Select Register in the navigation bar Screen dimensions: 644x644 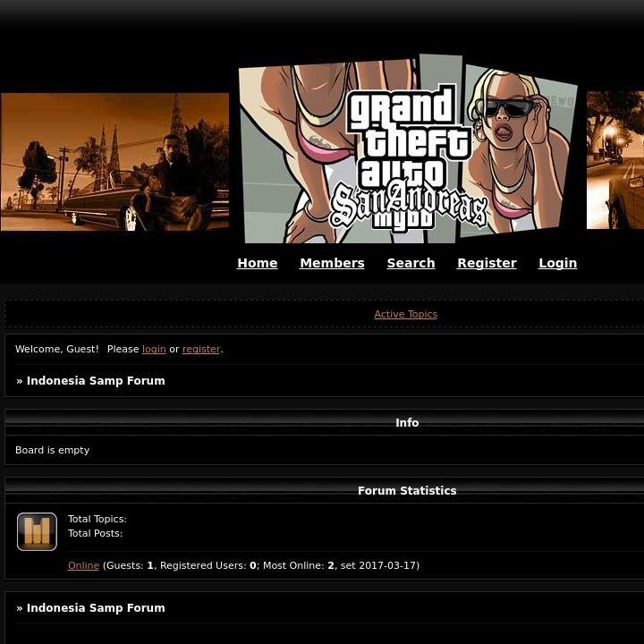pos(487,263)
